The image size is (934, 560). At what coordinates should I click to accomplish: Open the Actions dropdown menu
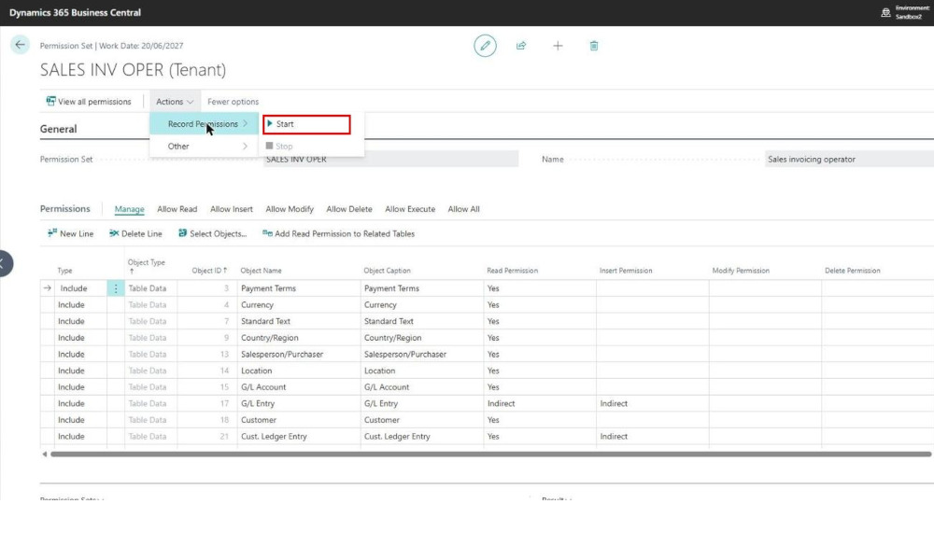[175, 102]
